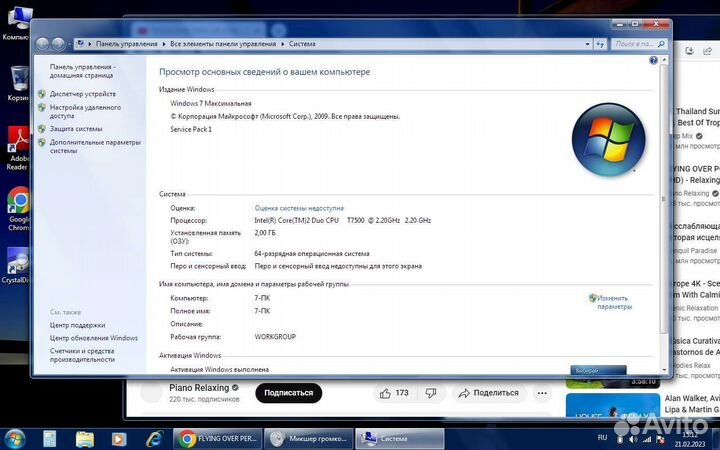The image size is (720, 450).
Task: Launch Internet Explorer from the taskbar
Action: 155,439
